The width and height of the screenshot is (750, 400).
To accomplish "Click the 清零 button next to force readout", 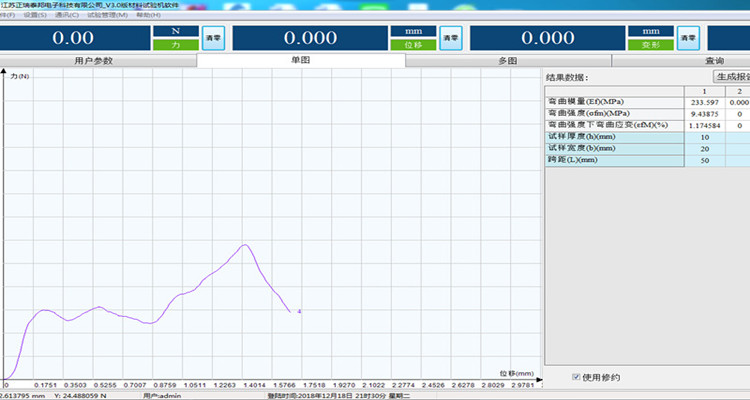I will 212,38.
